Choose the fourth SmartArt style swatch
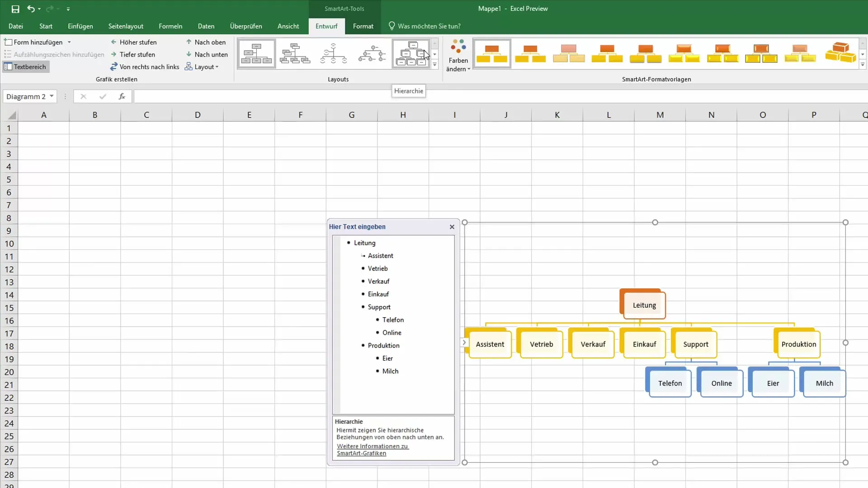868x488 pixels. [x=607, y=54]
